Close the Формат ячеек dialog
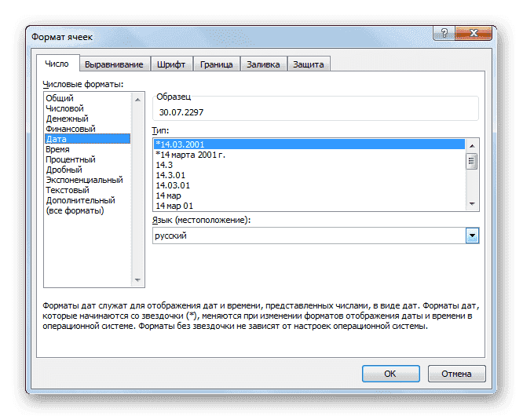The image size is (523, 420). 474,33
